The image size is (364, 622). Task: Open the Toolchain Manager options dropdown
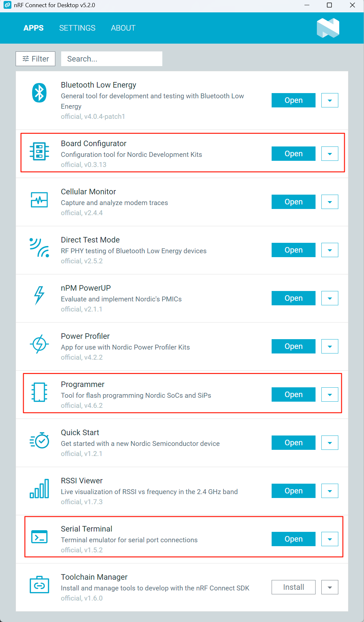pyautogui.click(x=330, y=587)
